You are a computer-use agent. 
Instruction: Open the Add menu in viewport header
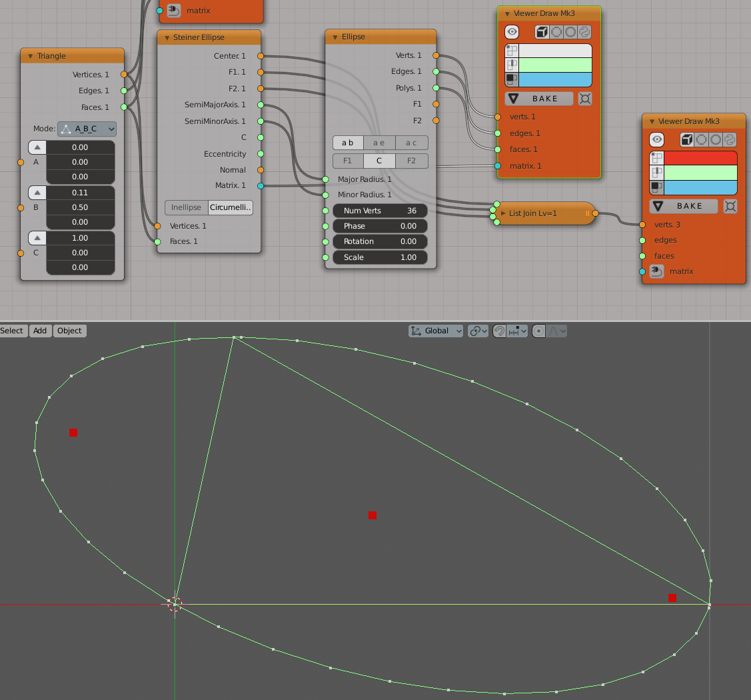[x=40, y=331]
